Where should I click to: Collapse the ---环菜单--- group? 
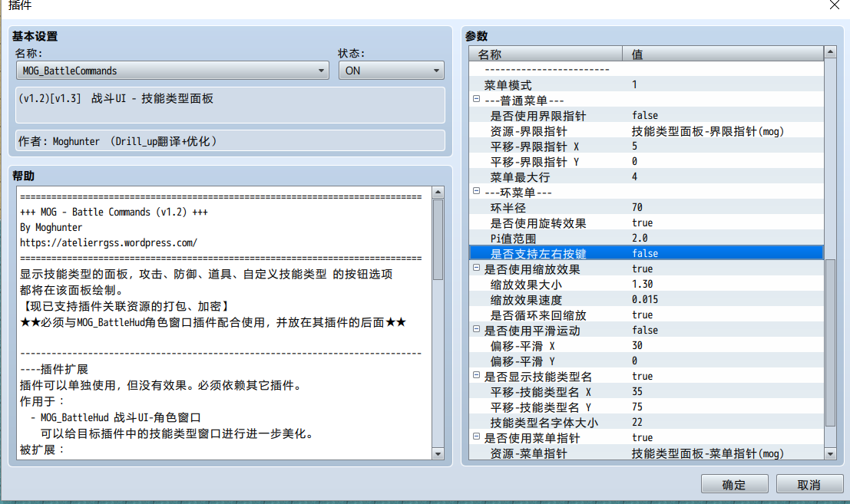click(x=477, y=190)
